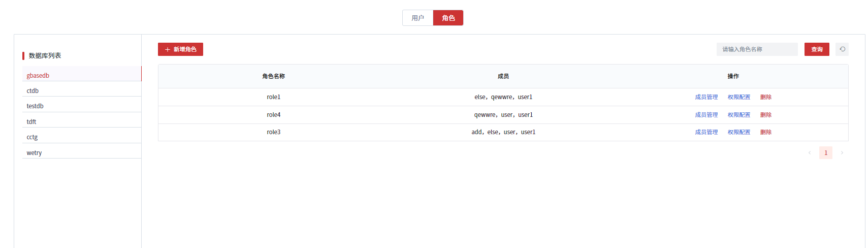Open 成员管理 for role4
This screenshot has width=868, height=248.
click(706, 115)
